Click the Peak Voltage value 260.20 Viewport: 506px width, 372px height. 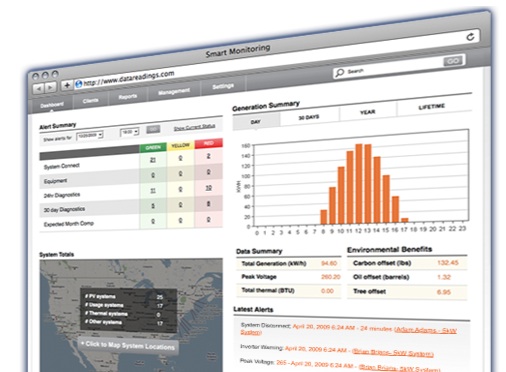click(331, 277)
